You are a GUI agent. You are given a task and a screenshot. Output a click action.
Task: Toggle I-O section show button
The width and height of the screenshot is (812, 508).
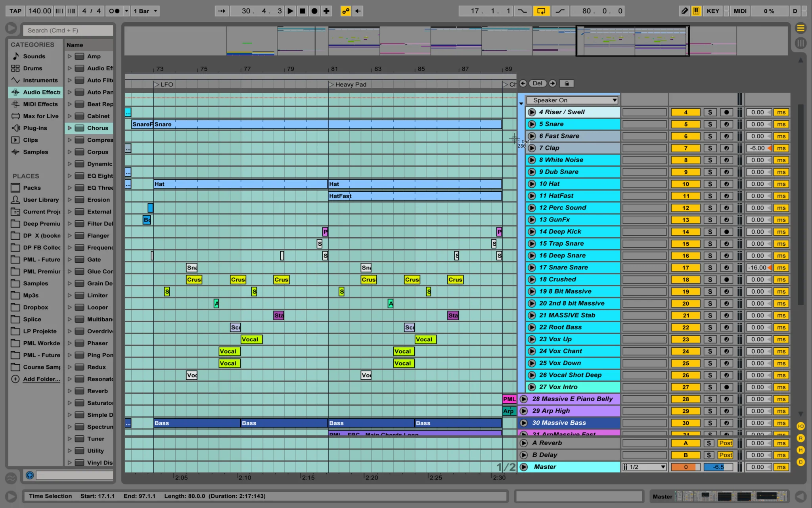[x=801, y=426]
